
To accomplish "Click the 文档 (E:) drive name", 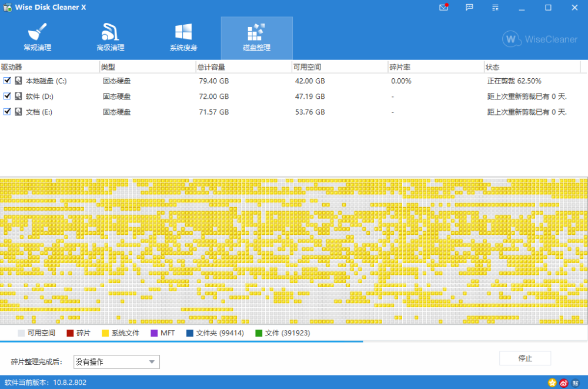I will [39, 112].
